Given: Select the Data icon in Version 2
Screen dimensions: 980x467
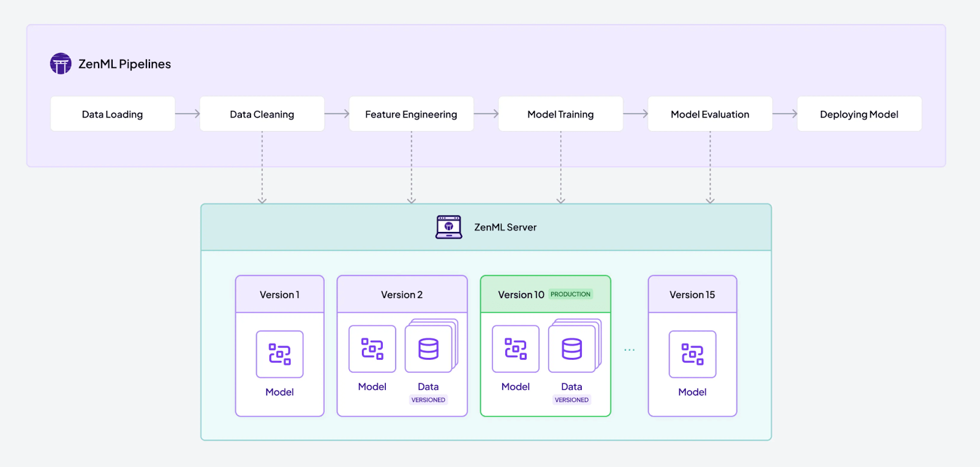Looking at the screenshot, I should (x=431, y=346).
